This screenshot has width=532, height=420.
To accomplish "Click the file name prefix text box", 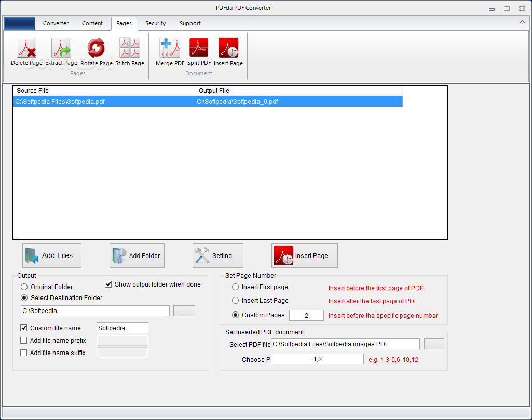I will 122,340.
